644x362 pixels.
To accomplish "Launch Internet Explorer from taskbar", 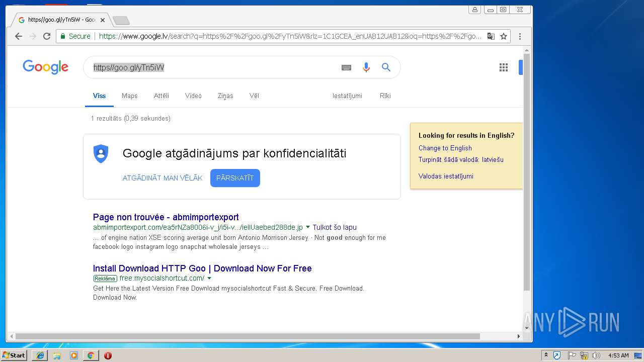I will tap(40, 355).
